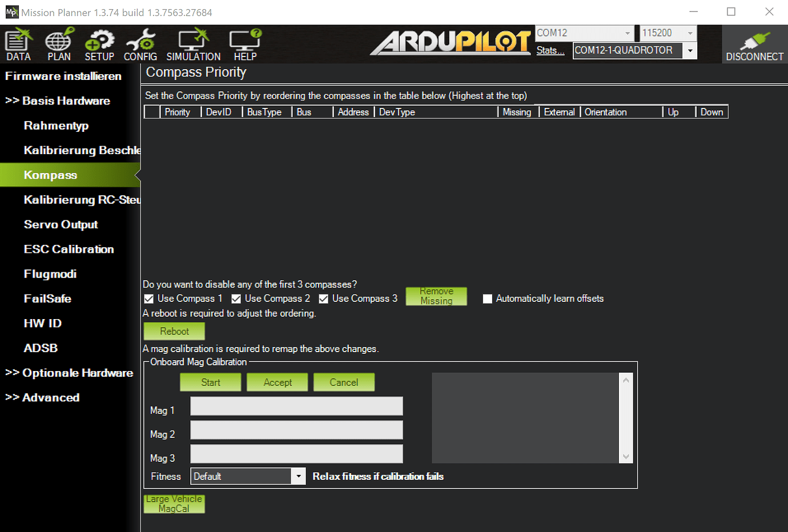Viewport: 788px width, 532px height.
Task: Click the External column header
Action: point(560,112)
